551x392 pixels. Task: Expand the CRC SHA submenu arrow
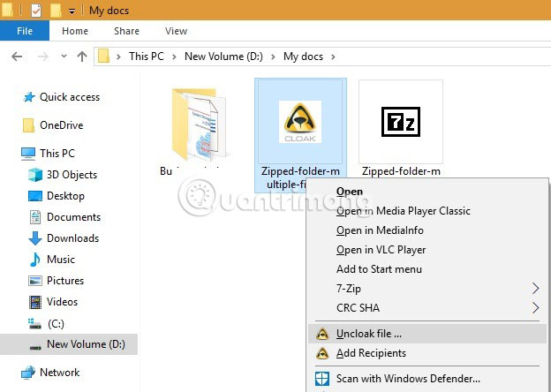tap(535, 308)
